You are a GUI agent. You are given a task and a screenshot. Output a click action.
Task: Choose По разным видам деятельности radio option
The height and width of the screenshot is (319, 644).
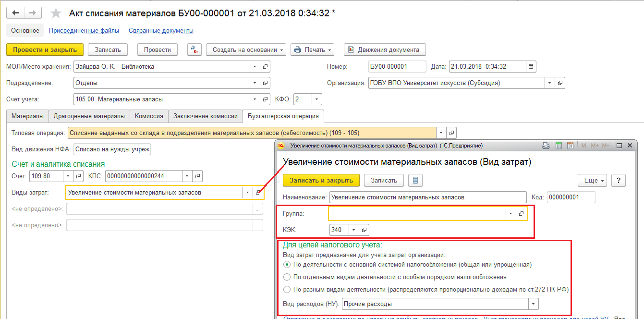click(287, 289)
